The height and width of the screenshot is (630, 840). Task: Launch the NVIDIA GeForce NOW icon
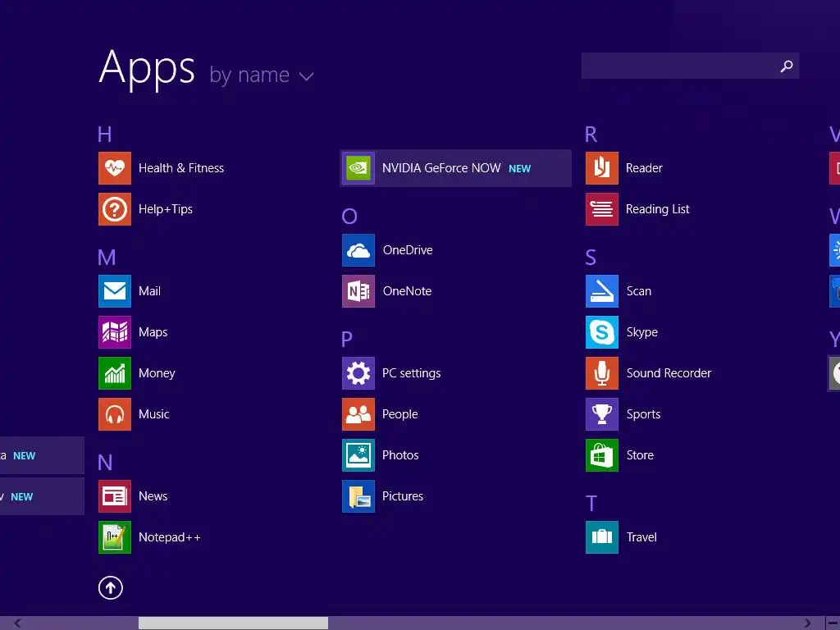[x=358, y=168]
